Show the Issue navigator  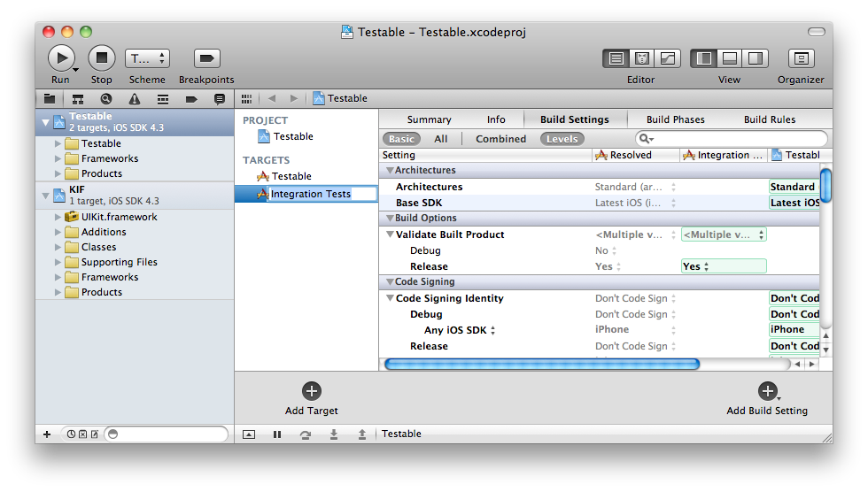tap(135, 99)
